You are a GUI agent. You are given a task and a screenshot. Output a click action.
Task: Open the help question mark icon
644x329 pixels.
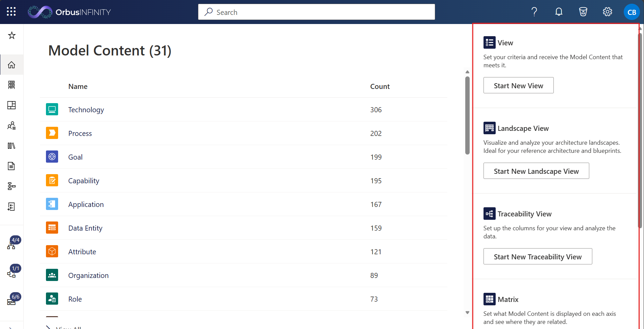click(x=534, y=12)
